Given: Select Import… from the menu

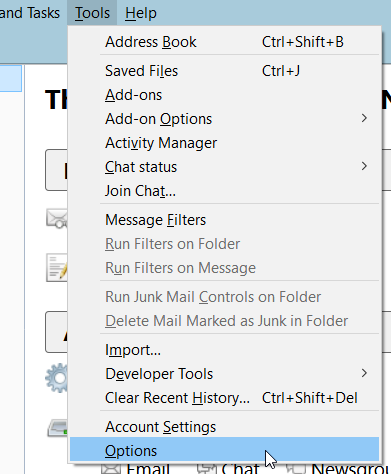Looking at the screenshot, I should pyautogui.click(x=224, y=350).
